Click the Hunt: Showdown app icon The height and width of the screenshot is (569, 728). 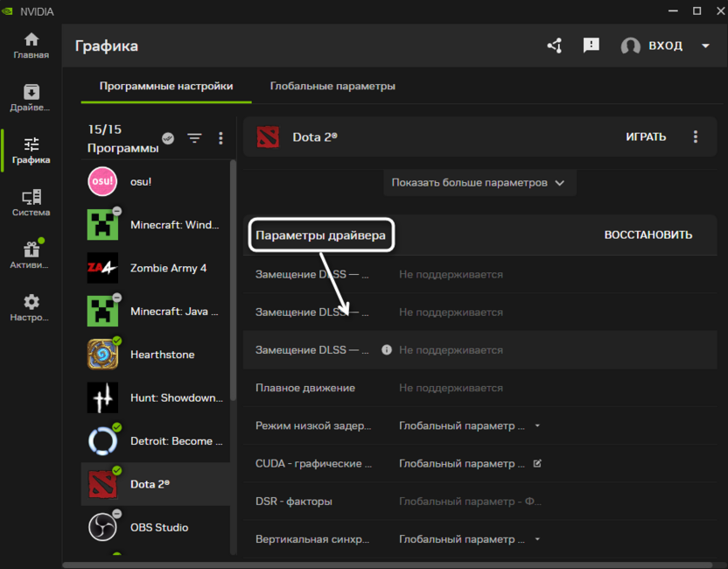102,397
